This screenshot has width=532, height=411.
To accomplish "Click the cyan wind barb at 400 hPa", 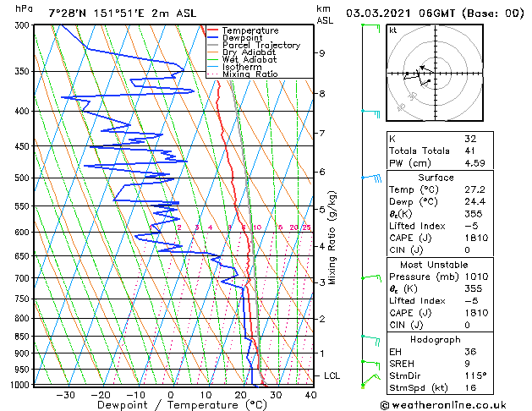I will point(370,113).
